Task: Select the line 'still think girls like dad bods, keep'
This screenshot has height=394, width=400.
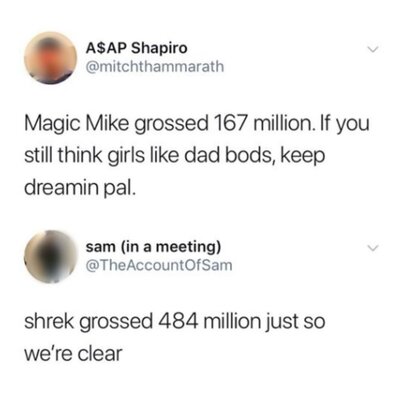Action: click(174, 156)
